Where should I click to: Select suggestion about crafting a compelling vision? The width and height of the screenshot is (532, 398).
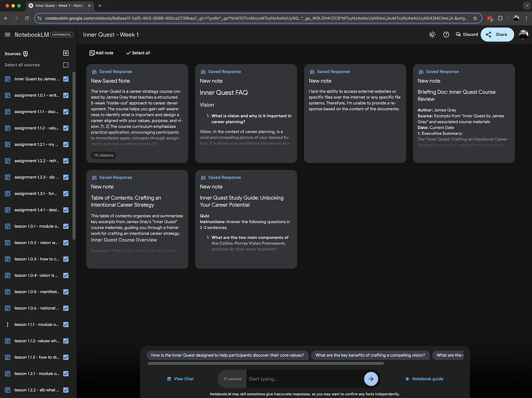370,355
